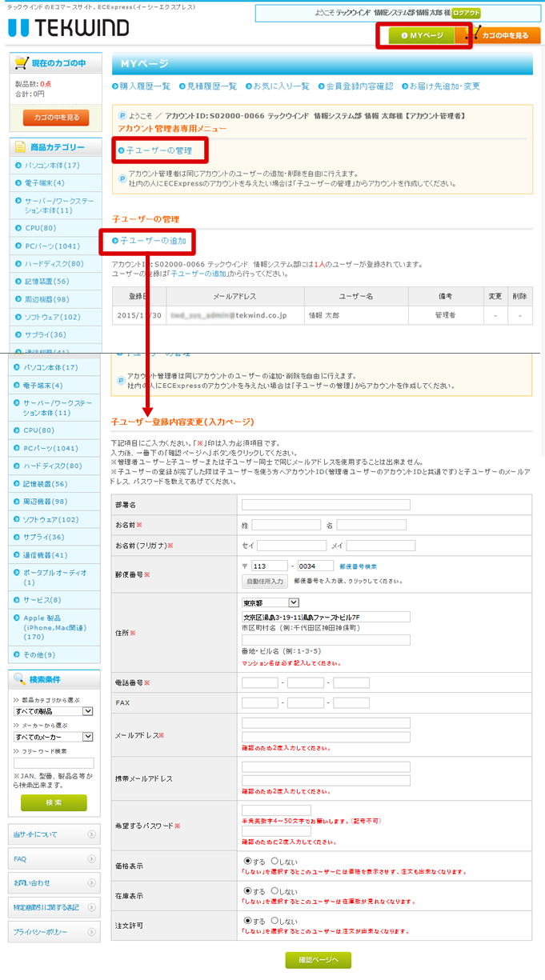Image resolution: width=545 pixels, height=980 pixels.
Task: Focus the メイ furigana field
Action: 381,546
